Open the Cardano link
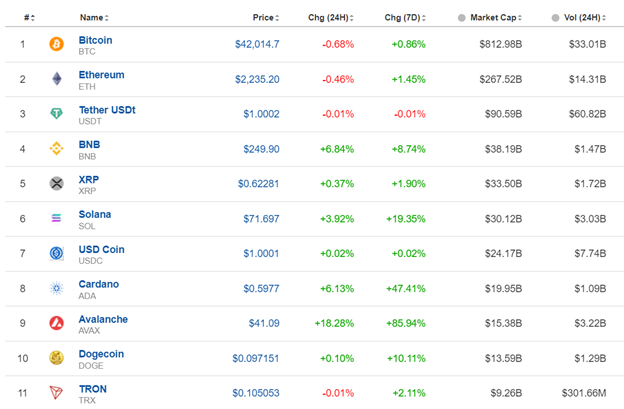 tap(99, 284)
